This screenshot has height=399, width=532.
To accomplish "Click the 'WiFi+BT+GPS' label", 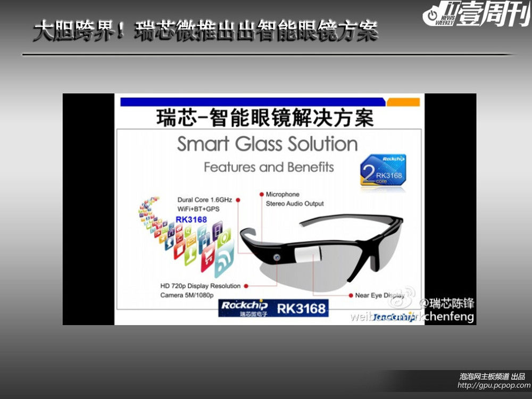I will point(198,209).
